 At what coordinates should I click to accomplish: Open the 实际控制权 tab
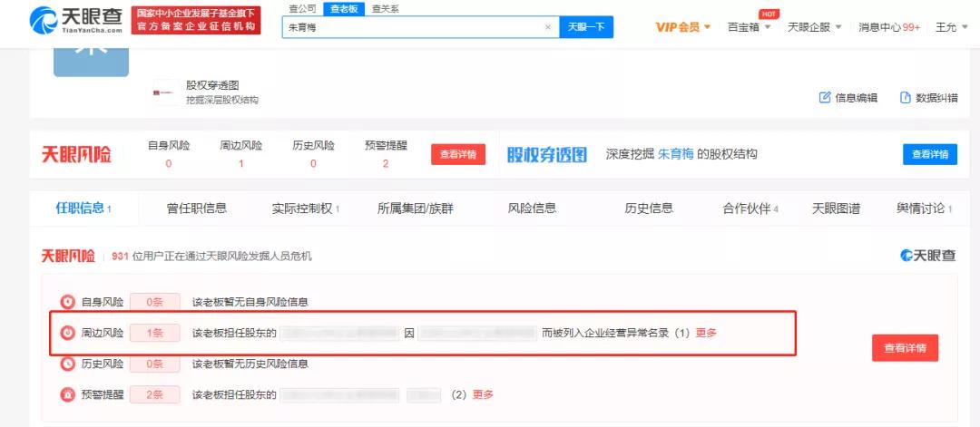click(305, 209)
